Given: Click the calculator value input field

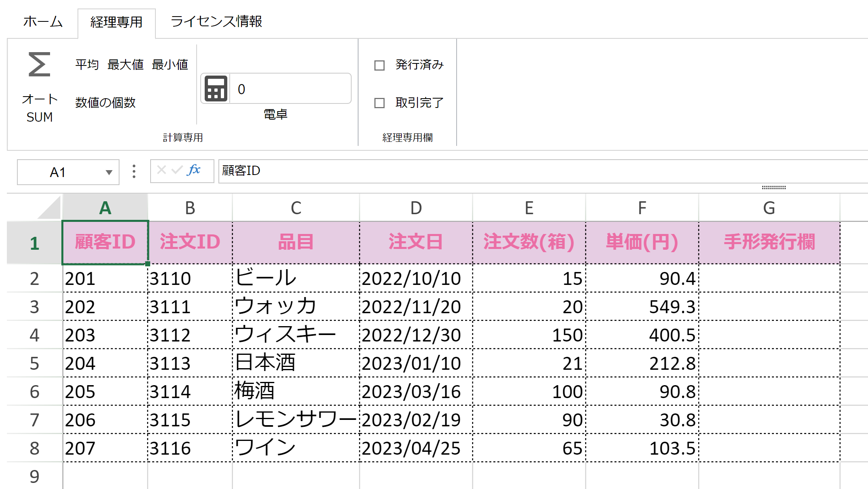Looking at the screenshot, I should pyautogui.click(x=290, y=89).
